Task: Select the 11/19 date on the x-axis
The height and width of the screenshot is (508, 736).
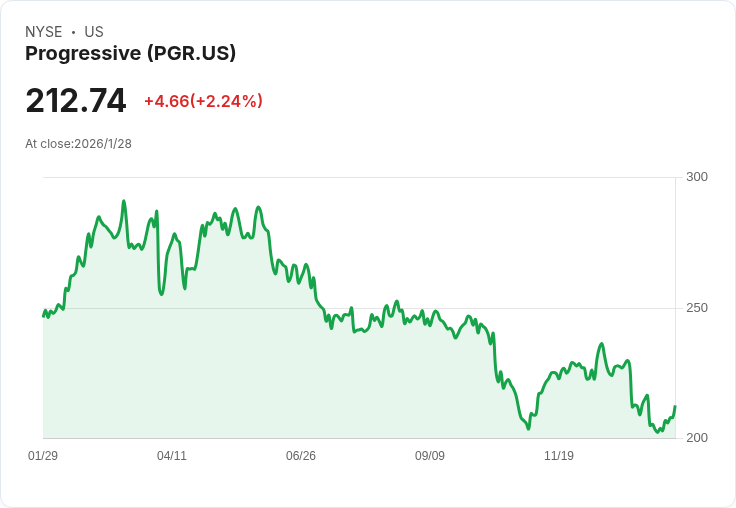Action: coord(559,456)
